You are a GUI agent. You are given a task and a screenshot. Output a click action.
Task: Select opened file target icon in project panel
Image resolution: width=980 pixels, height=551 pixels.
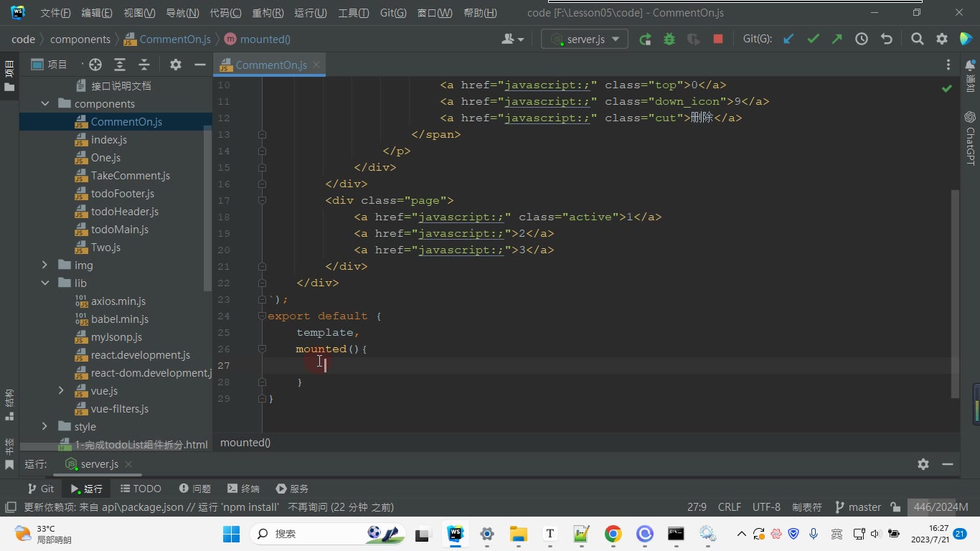pyautogui.click(x=95, y=65)
